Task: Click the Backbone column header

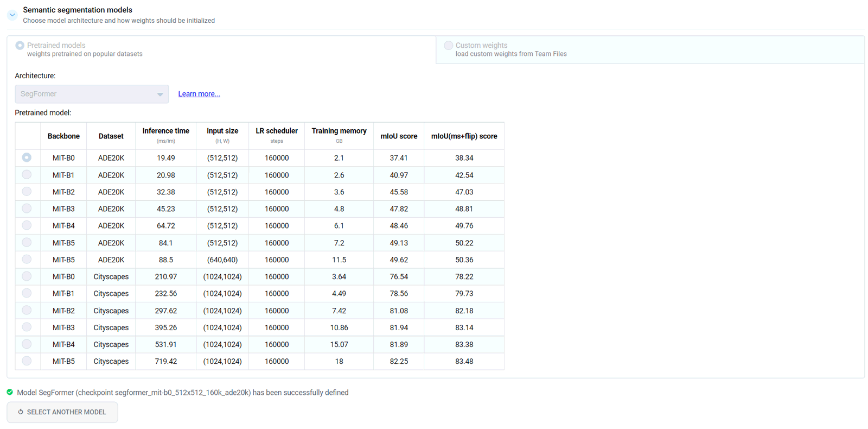Action: (63, 136)
